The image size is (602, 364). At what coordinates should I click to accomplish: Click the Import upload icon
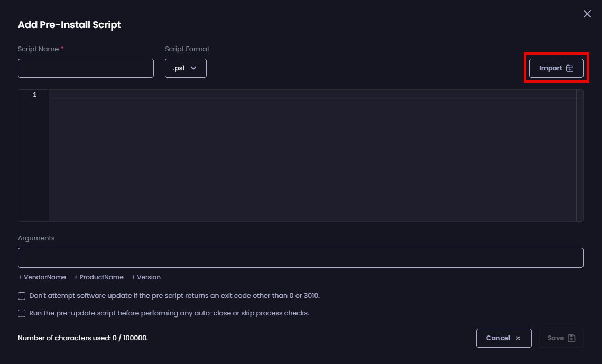coord(570,68)
